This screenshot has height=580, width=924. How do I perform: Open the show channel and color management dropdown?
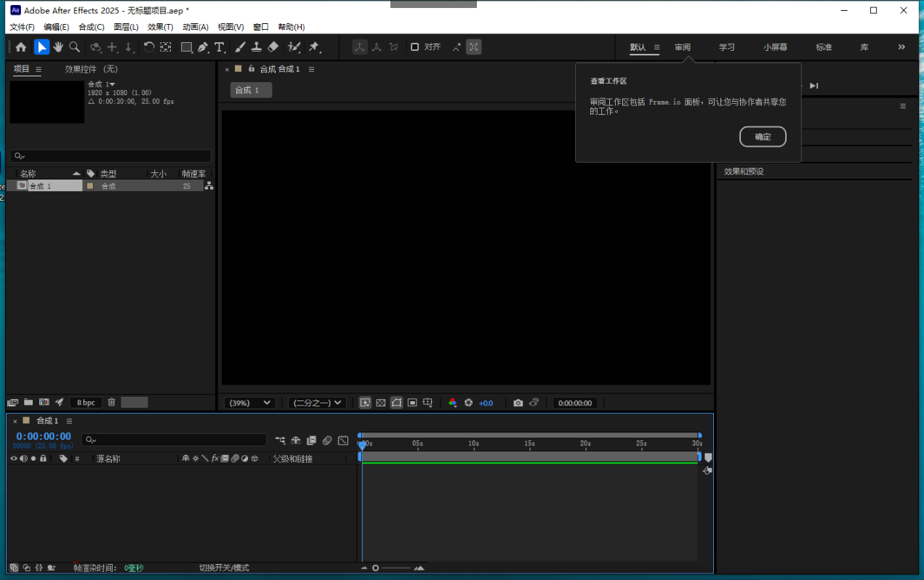pyautogui.click(x=452, y=403)
